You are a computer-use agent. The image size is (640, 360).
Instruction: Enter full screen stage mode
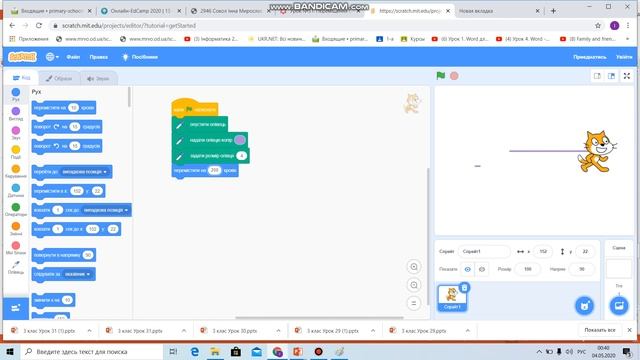[x=627, y=76]
